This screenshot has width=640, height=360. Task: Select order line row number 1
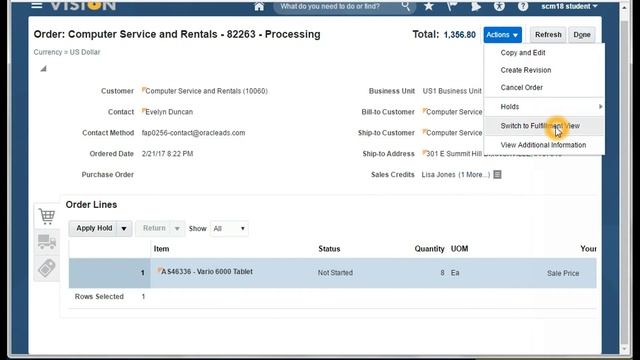point(109,273)
